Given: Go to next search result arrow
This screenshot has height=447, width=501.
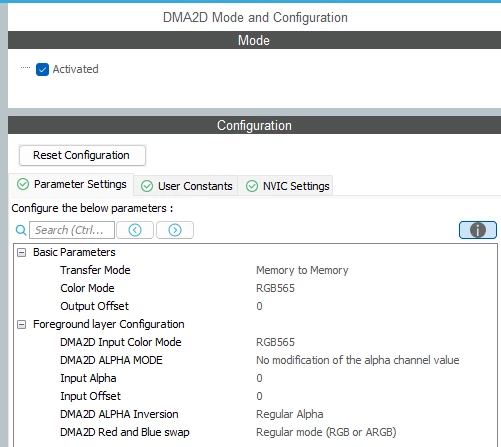Looking at the screenshot, I should pyautogui.click(x=175, y=230).
